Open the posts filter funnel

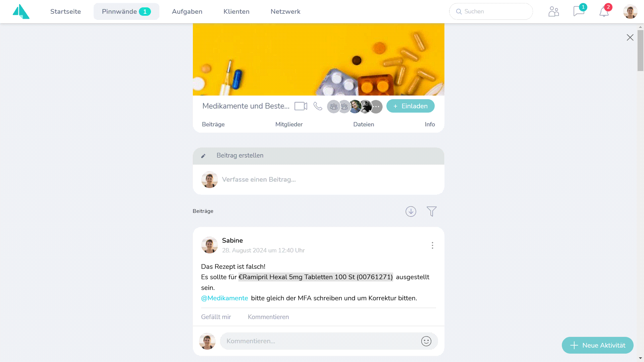(432, 212)
